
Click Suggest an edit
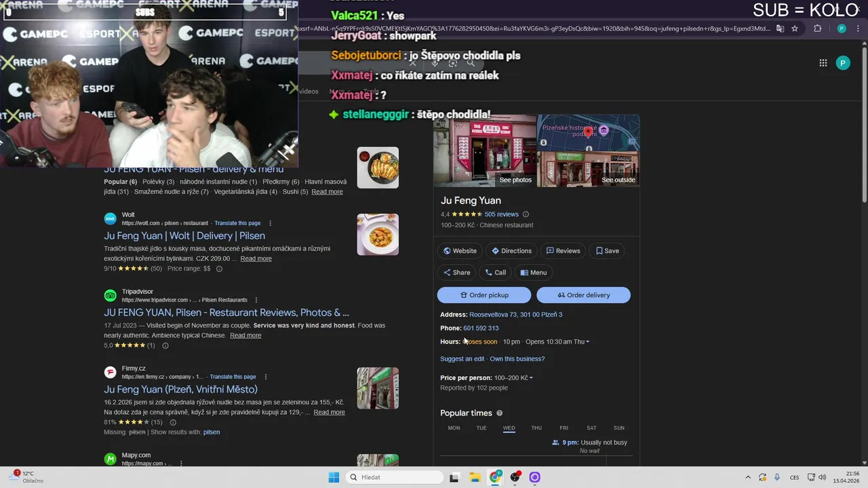462,359
